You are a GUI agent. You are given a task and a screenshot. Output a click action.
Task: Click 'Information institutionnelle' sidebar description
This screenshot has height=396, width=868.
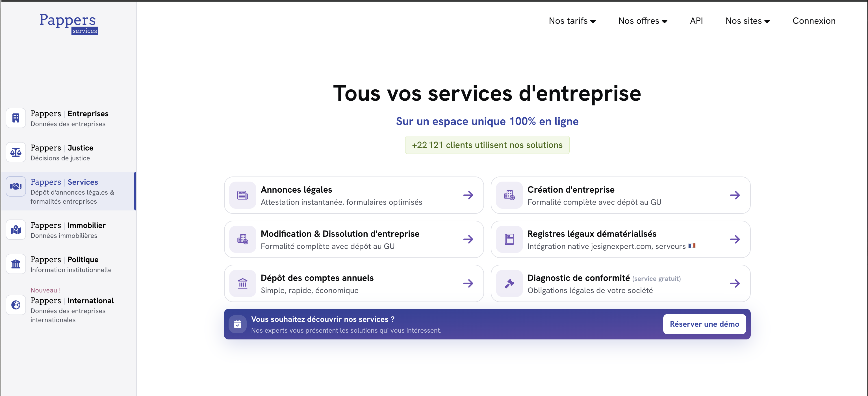[x=71, y=270]
